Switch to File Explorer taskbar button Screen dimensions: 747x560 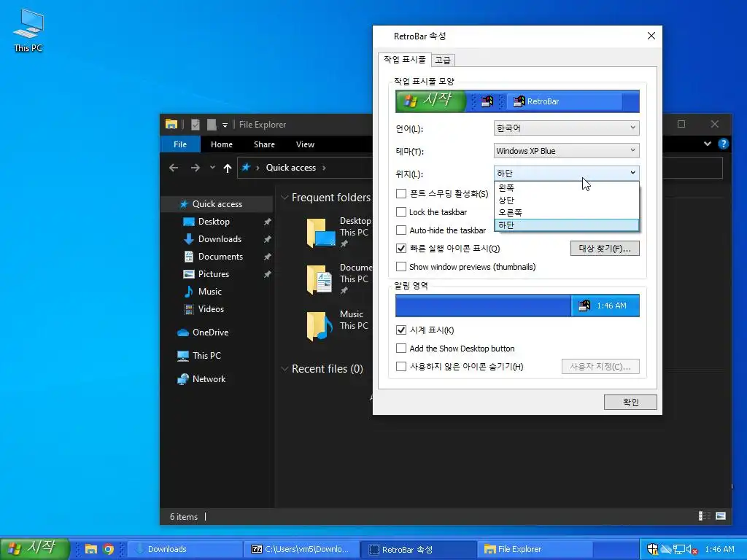click(533, 549)
